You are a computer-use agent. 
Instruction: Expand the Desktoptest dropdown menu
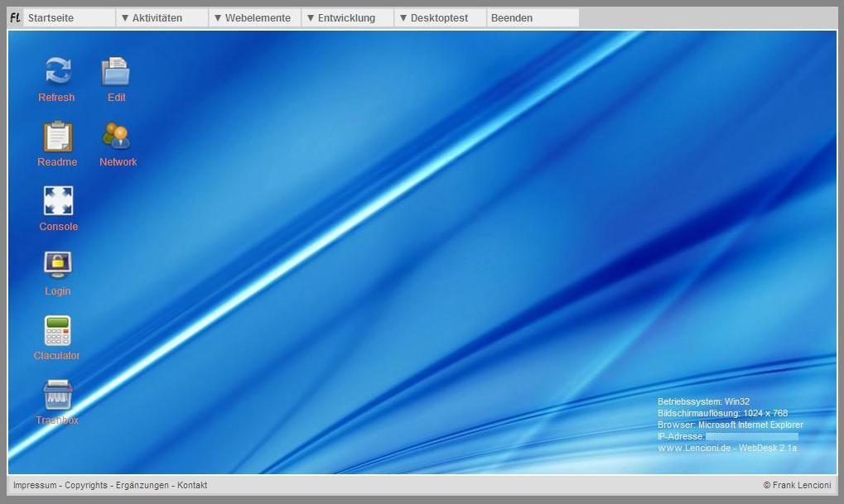[x=440, y=17]
